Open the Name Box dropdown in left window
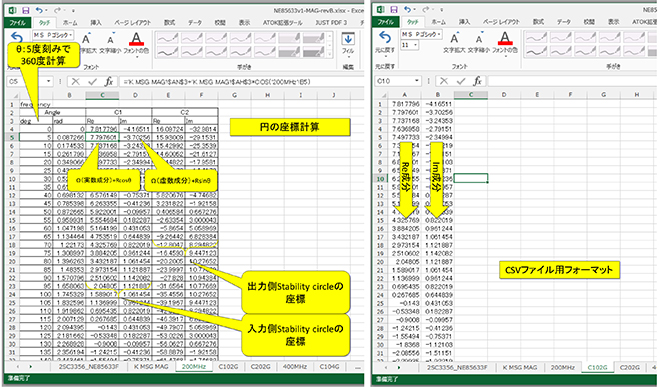The height and width of the screenshot is (387, 660). pyautogui.click(x=48, y=81)
